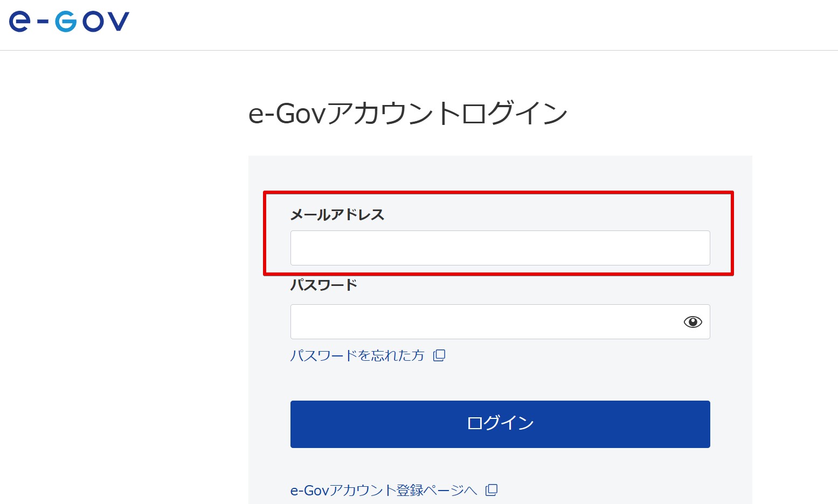Click the パスワード field label

click(x=324, y=284)
